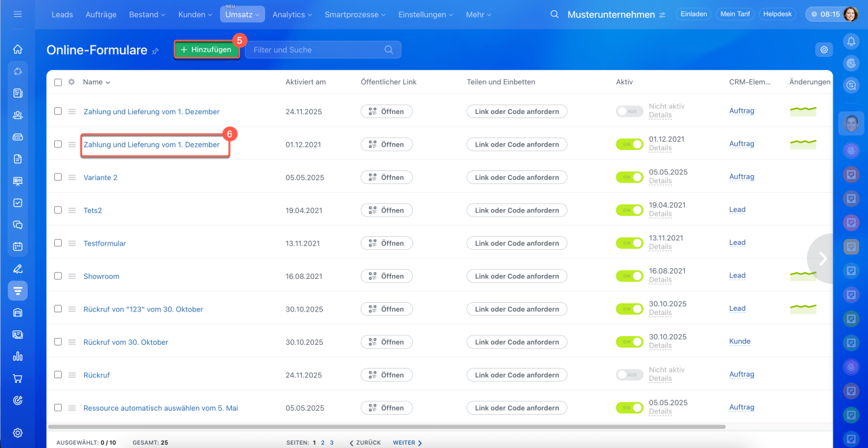Turn off active toggle for Variante 2
This screenshot has width=868, height=448.
(x=629, y=177)
